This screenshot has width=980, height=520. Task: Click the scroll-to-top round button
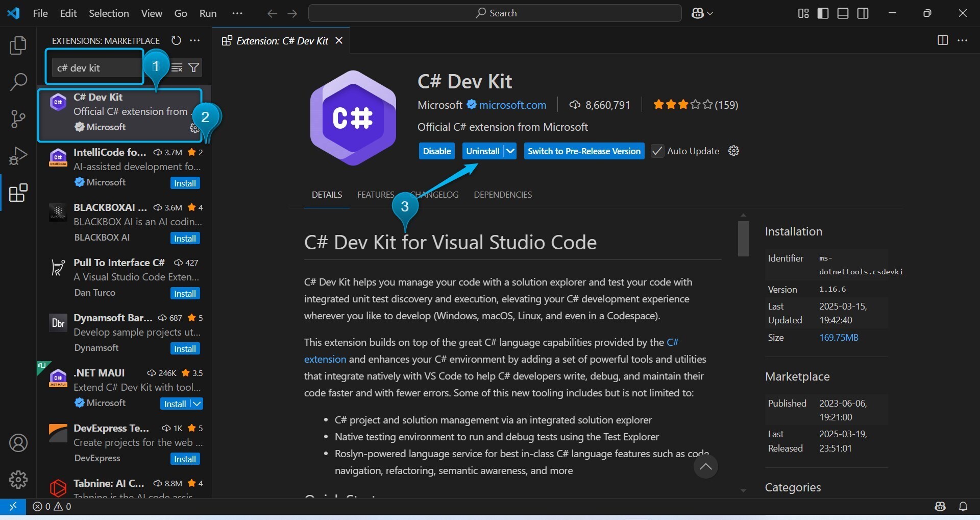[706, 466]
